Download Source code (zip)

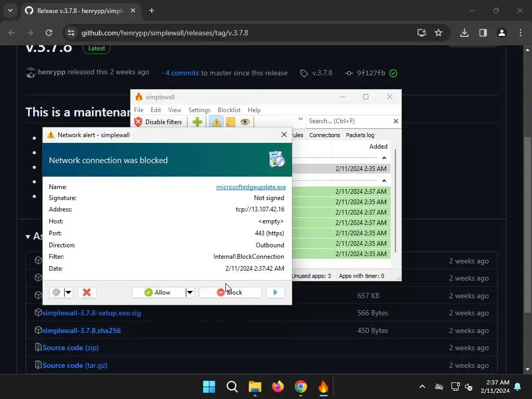(71, 348)
